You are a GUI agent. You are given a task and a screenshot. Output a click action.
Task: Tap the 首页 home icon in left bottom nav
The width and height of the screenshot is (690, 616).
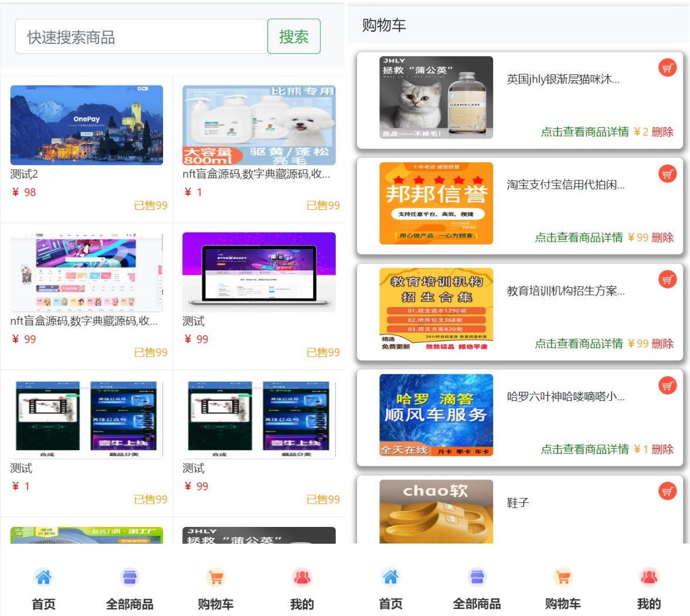tap(43, 577)
